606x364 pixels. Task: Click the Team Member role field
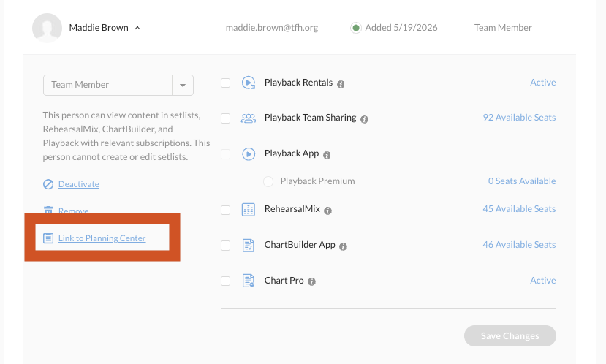(x=108, y=85)
